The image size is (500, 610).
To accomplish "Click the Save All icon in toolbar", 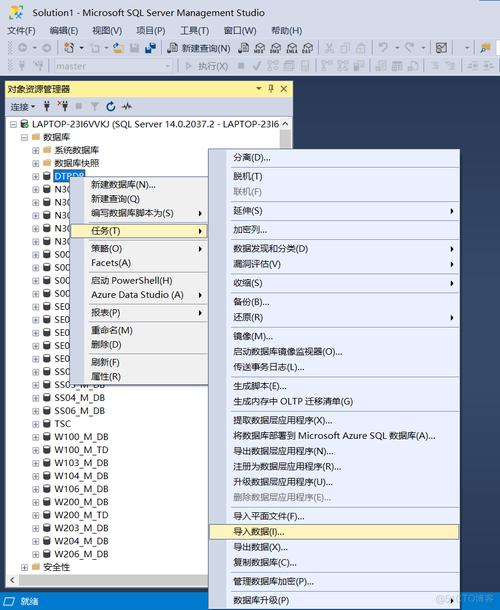I will [150, 48].
